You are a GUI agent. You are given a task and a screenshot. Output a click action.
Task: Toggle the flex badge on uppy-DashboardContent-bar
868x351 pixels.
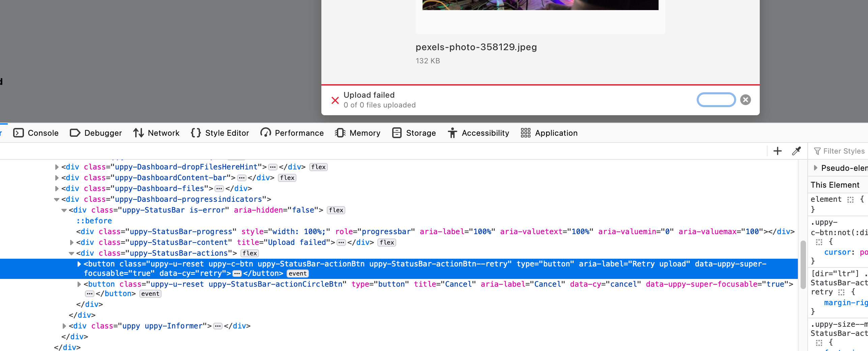287,178
